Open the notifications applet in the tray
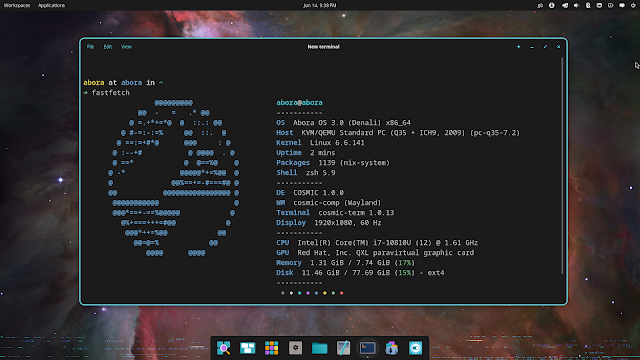 tap(622, 5)
